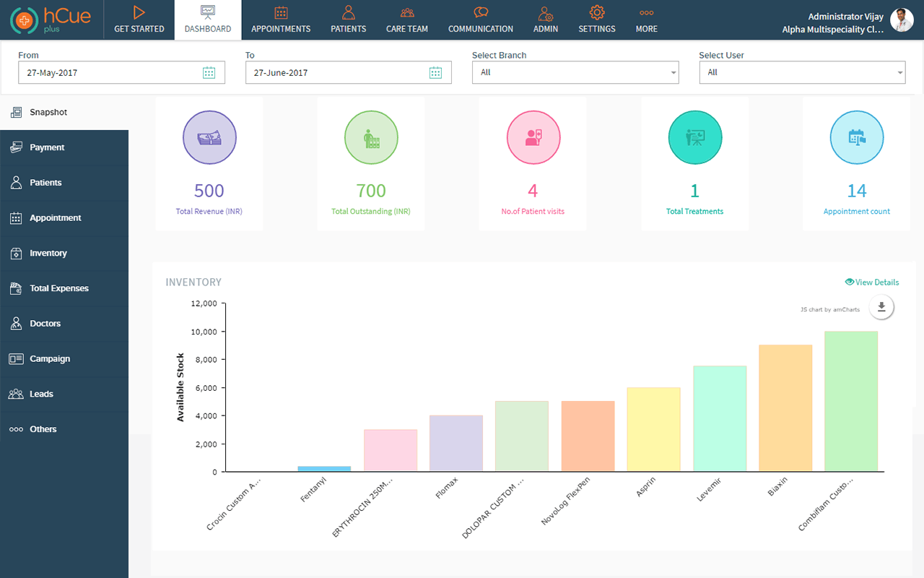Open the Care Team module
The height and width of the screenshot is (578, 924).
point(406,20)
